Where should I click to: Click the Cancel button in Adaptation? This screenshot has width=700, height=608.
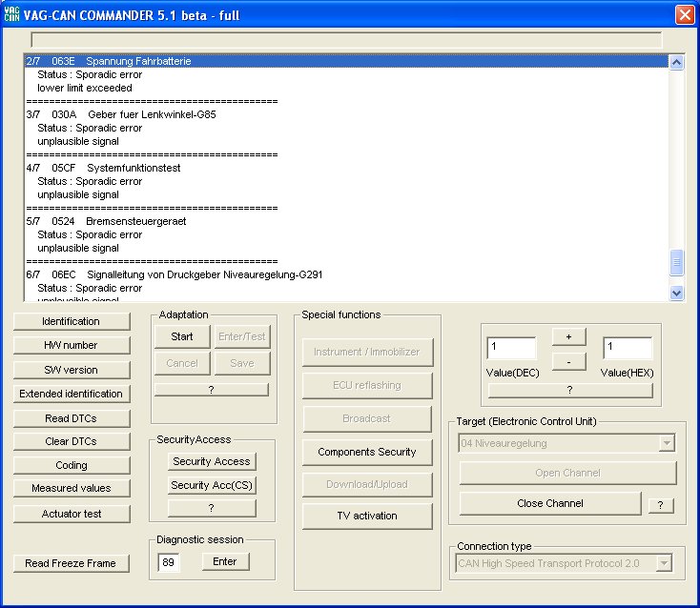(182, 363)
